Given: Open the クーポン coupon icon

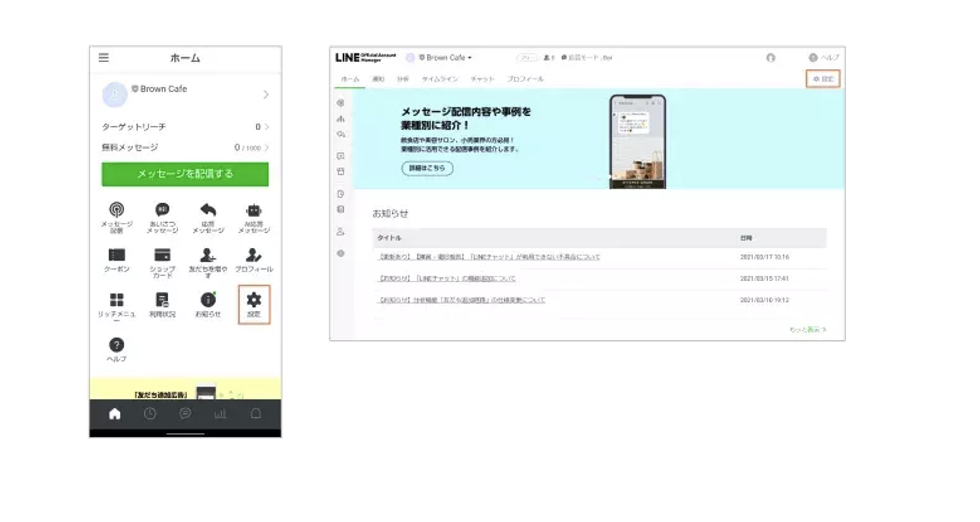Looking at the screenshot, I should 117,255.
